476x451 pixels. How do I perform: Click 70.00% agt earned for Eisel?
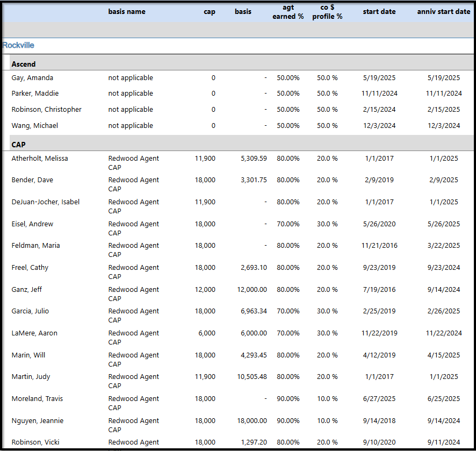click(288, 224)
